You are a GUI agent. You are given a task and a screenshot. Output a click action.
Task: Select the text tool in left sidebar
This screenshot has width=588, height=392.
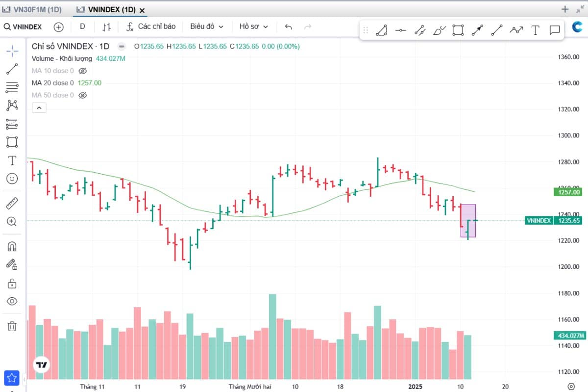tap(12, 160)
